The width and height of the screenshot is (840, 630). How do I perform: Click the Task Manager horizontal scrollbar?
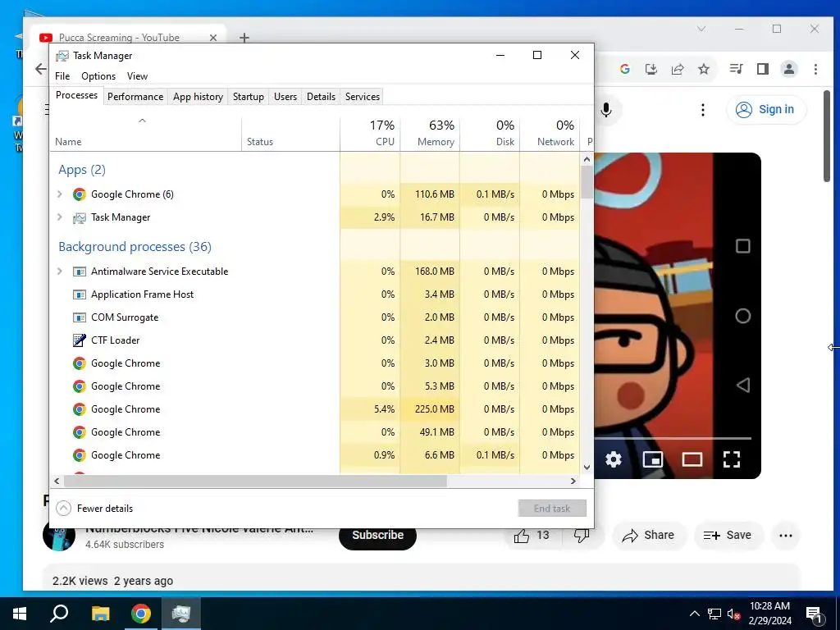click(255, 481)
